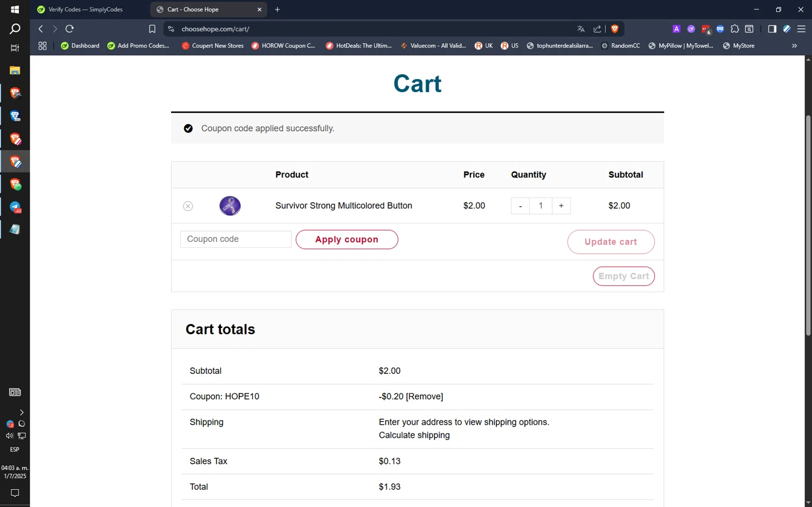This screenshot has height=507, width=812.
Task: Open Coupert New Stores bookmark
Action: (x=213, y=46)
